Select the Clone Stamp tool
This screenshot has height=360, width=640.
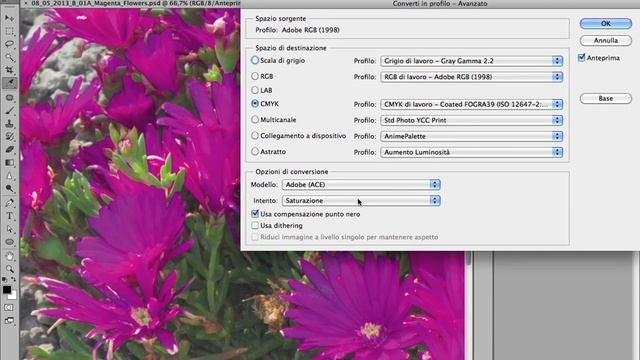tap(9, 123)
